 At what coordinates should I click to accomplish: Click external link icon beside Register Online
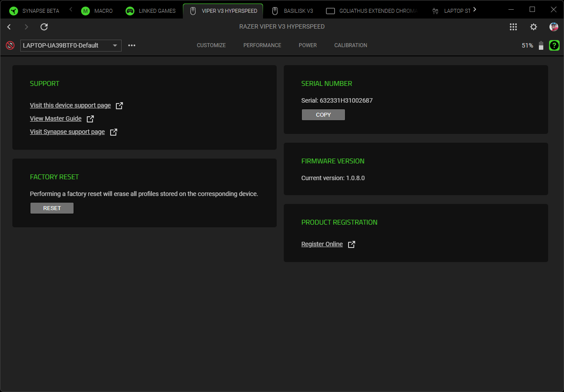pyautogui.click(x=352, y=244)
